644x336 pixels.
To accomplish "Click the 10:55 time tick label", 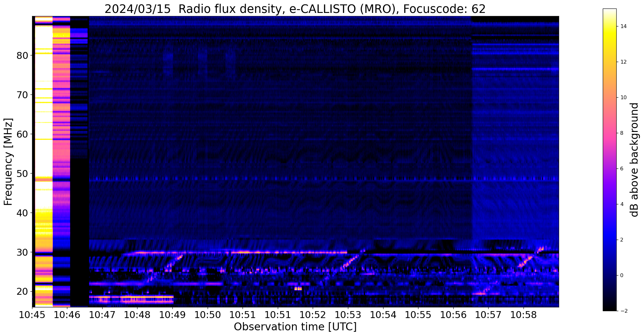I will pos(418,315).
